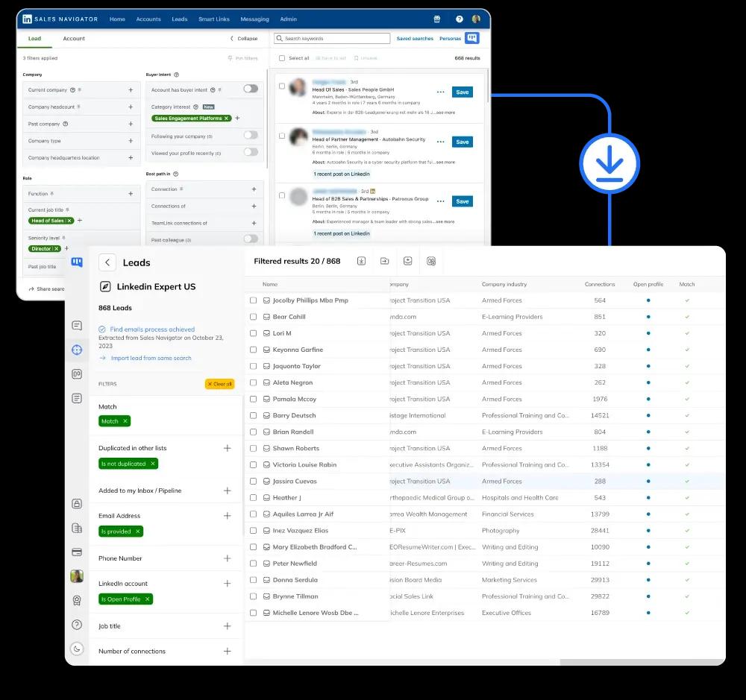Screen dimensions: 746x700
Task: Click the yellow Clear all filters button
Action: coord(220,384)
